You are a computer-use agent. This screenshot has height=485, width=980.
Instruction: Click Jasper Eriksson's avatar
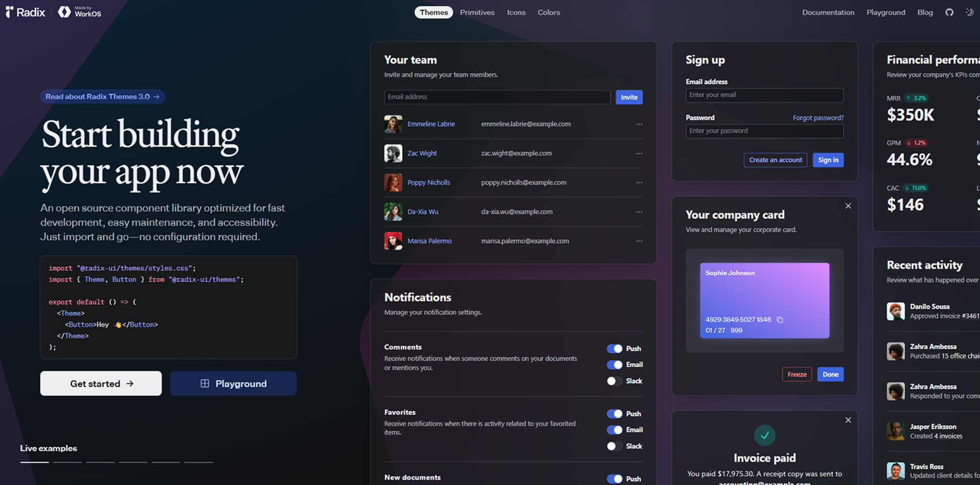point(895,431)
